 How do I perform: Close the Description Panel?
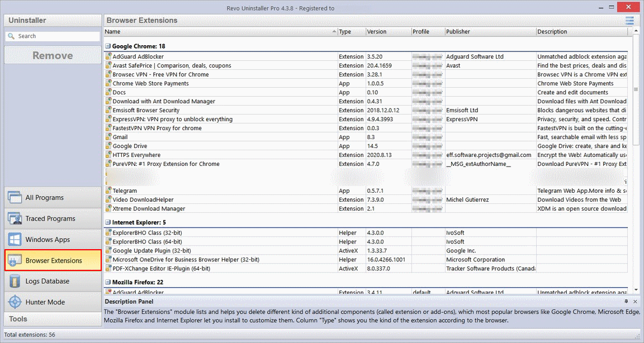[635, 302]
